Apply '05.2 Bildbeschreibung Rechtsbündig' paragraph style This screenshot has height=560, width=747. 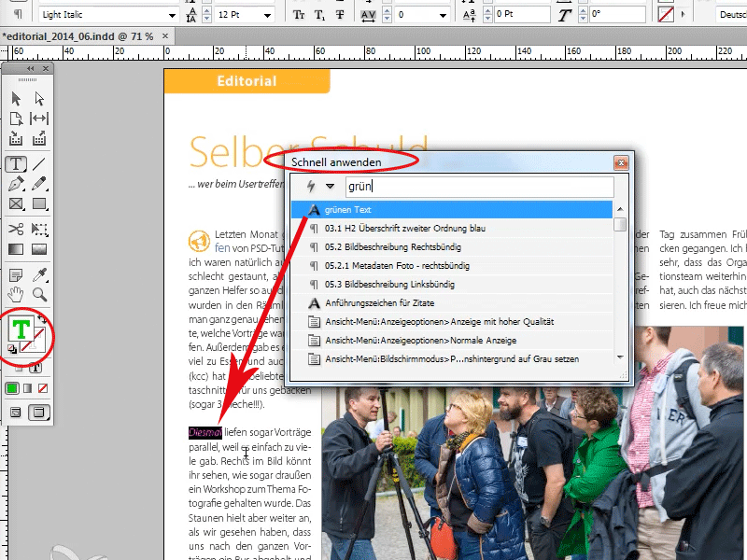pos(452,246)
